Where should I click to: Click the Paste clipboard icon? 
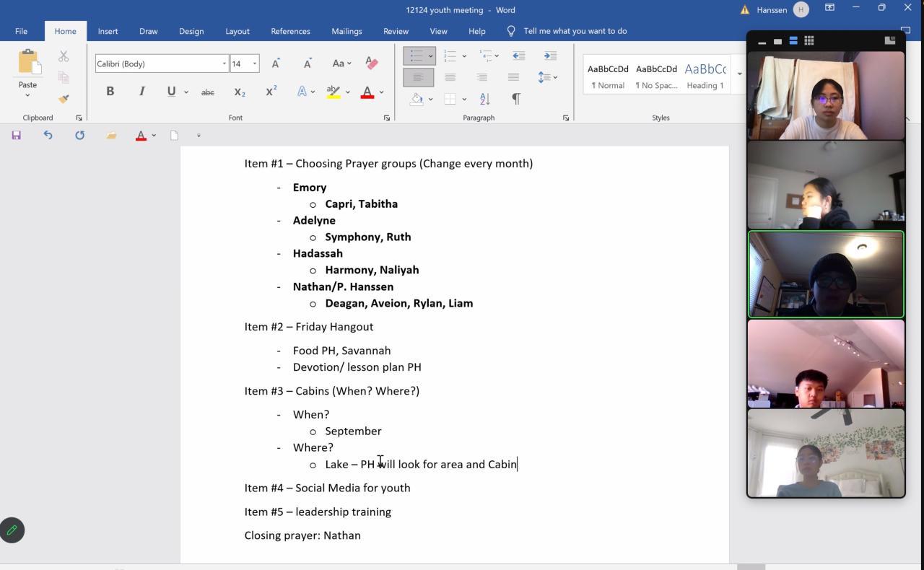tap(28, 62)
